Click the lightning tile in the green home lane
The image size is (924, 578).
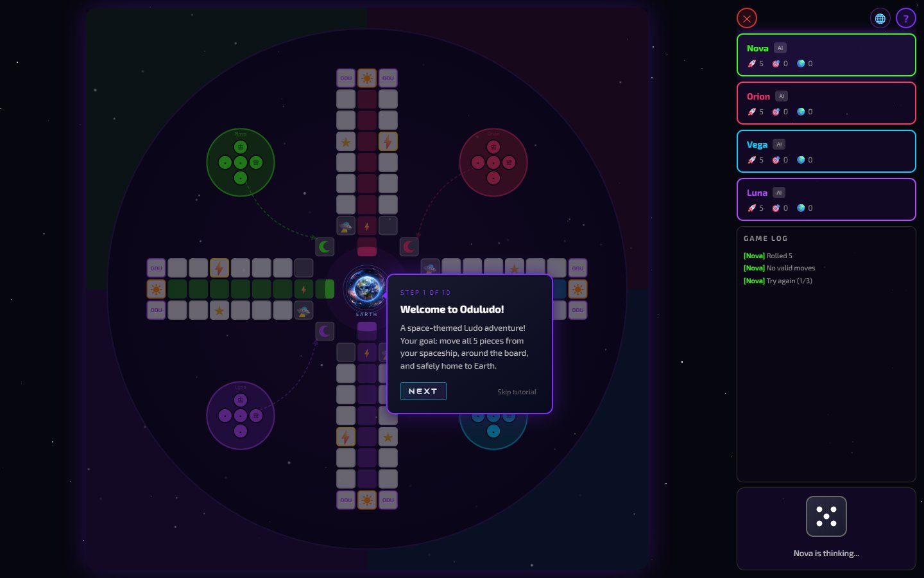tap(304, 289)
